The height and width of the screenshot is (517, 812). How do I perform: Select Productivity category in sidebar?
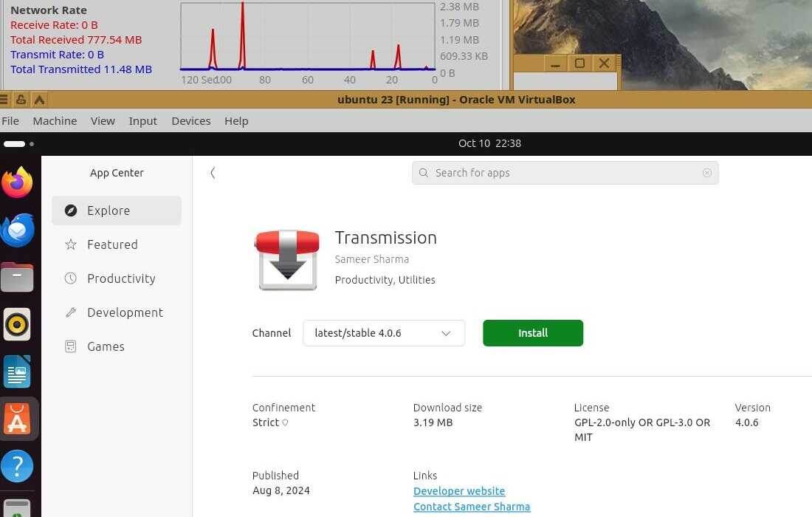point(117,278)
